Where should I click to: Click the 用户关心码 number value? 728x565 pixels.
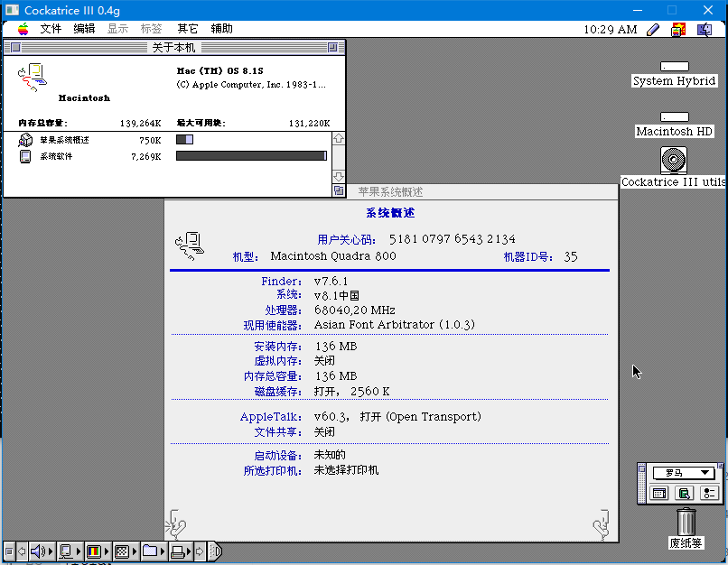[453, 239]
